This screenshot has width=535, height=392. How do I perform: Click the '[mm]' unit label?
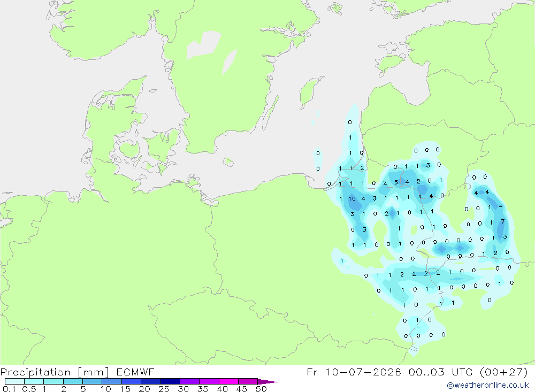[x=94, y=372]
